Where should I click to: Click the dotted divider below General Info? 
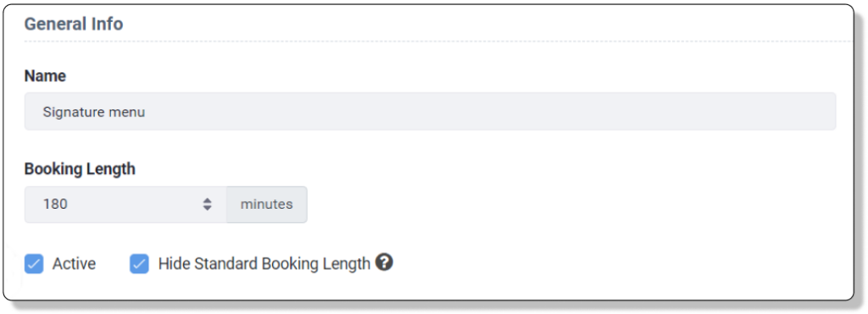tap(438, 42)
